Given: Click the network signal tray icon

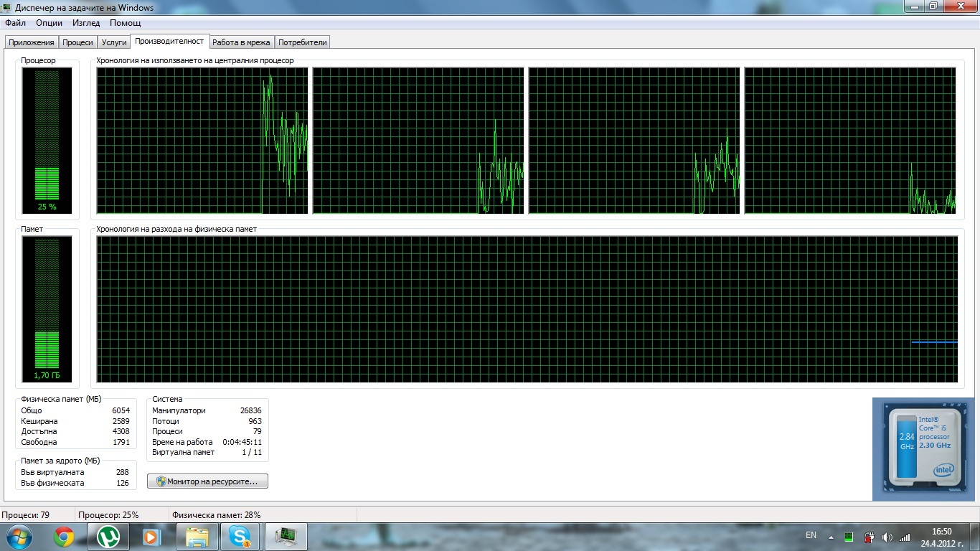Looking at the screenshot, I should point(905,537).
